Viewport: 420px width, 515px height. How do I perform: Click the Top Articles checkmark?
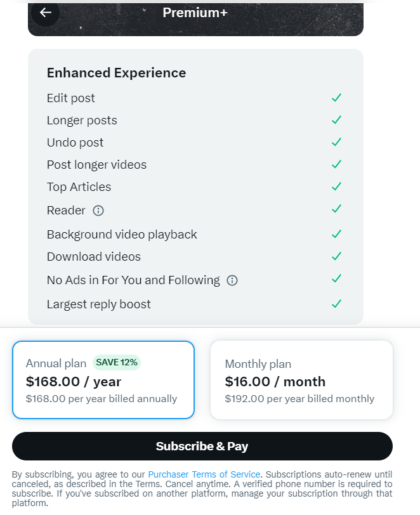point(337,186)
